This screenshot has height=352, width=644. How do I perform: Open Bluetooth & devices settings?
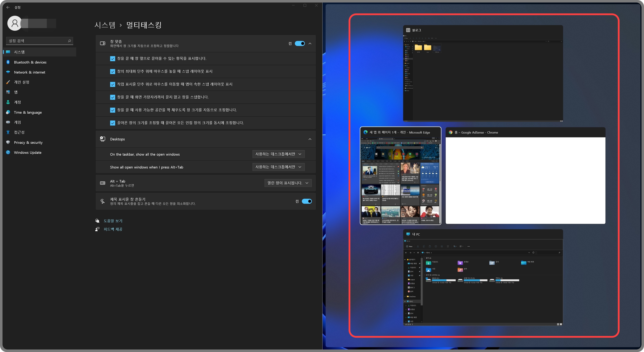[30, 62]
